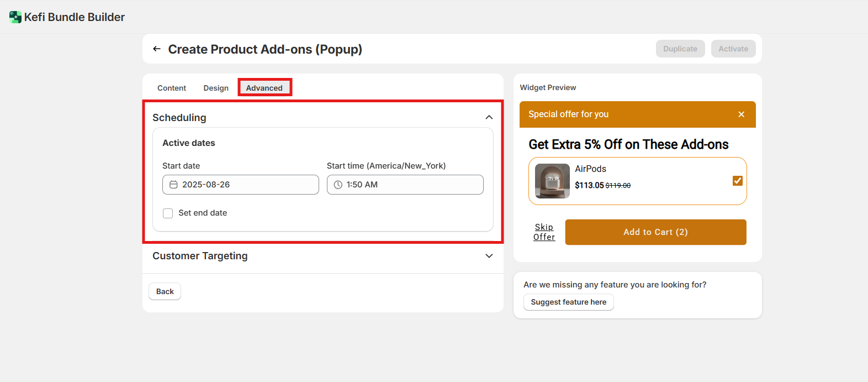This screenshot has height=382, width=868.
Task: Enable the Set end date checkbox
Action: point(168,213)
